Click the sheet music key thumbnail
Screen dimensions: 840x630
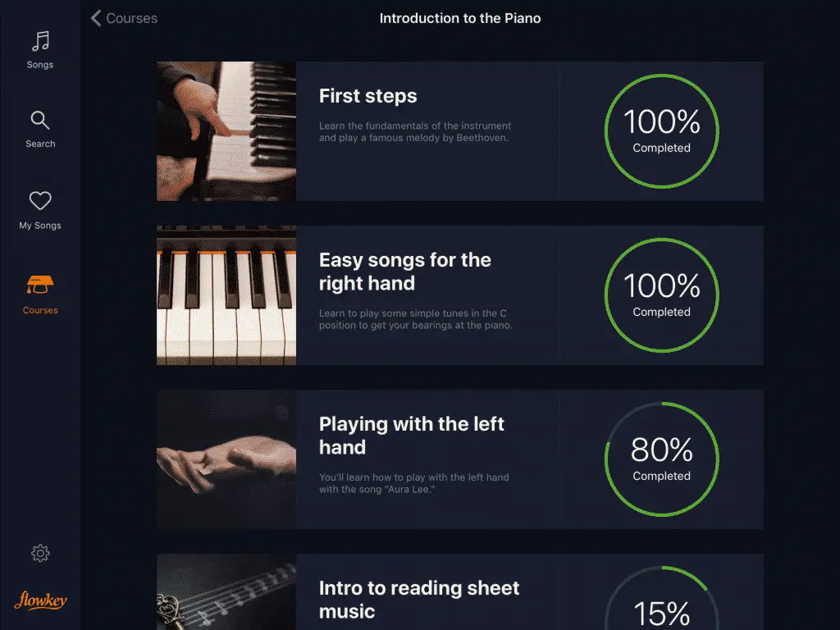(x=226, y=592)
